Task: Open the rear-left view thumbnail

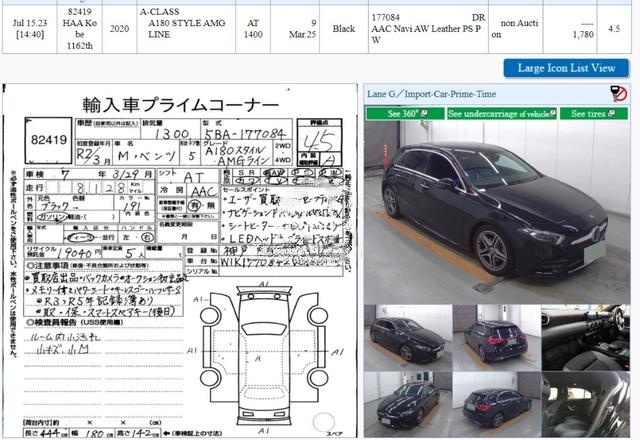Action: [x=496, y=336]
